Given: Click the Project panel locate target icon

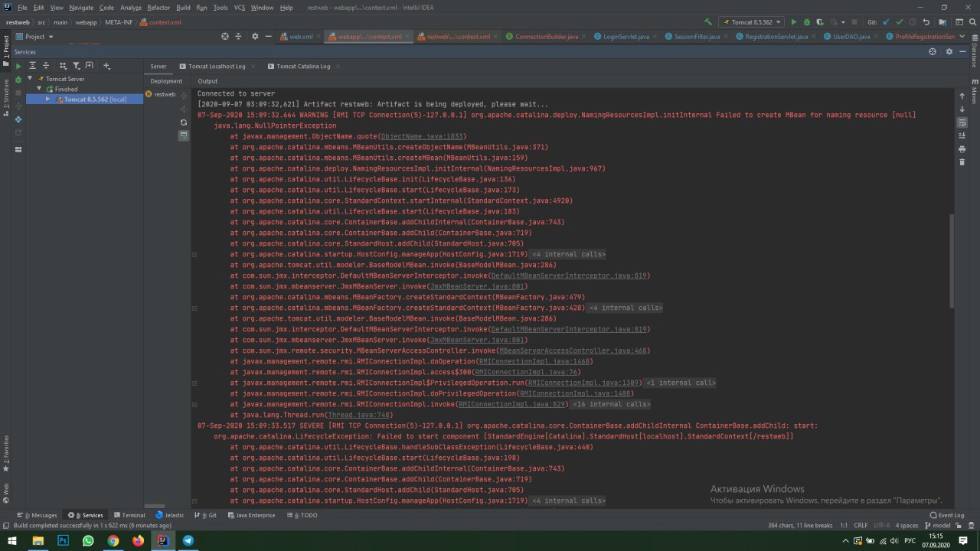Looking at the screenshot, I should pos(225,36).
